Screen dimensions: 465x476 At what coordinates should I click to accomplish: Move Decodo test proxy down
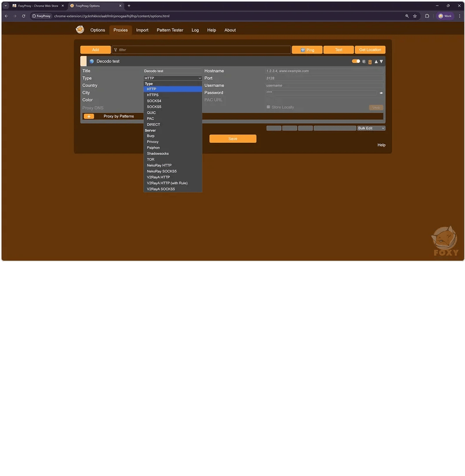coord(382,62)
